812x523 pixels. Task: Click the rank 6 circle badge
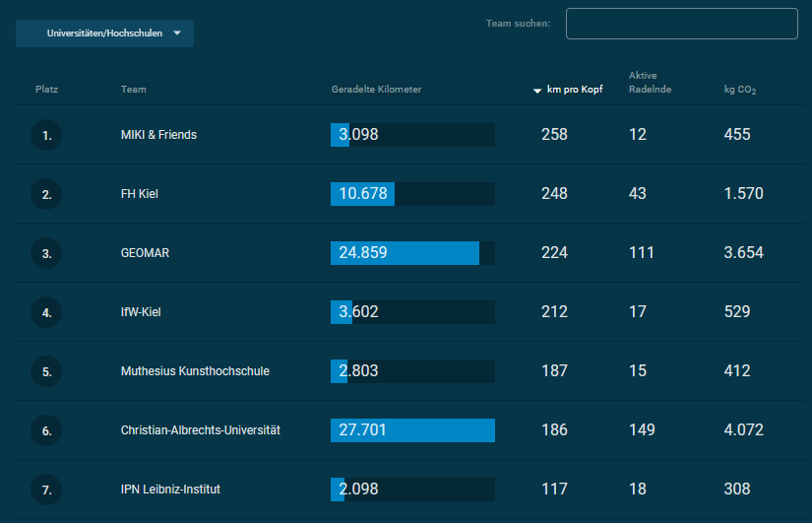(46, 430)
